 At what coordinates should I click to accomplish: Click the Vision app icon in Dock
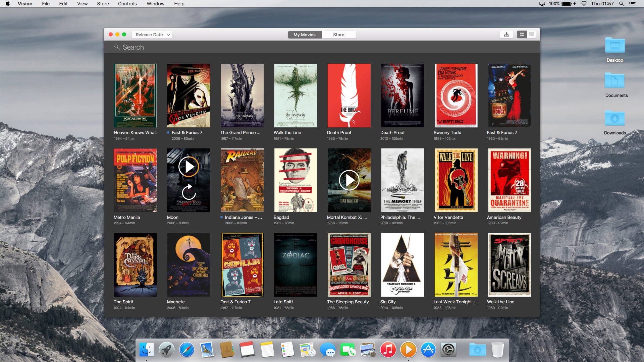(408, 350)
